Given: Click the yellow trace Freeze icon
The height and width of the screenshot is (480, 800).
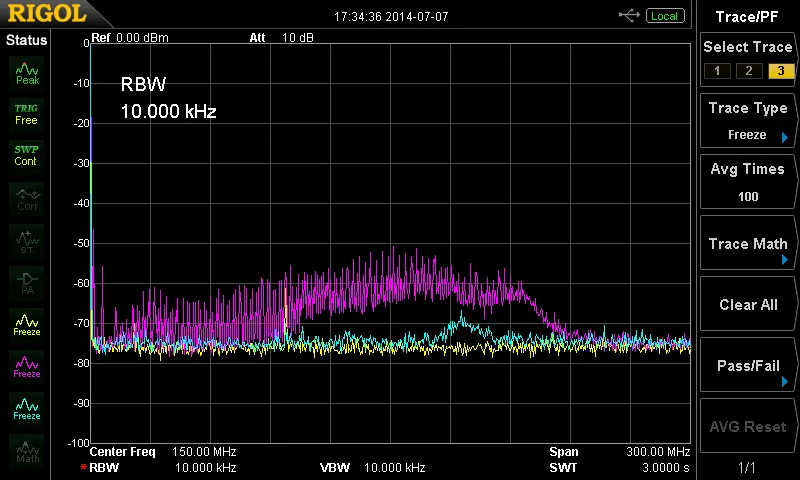Looking at the screenshot, I should pos(27,325).
